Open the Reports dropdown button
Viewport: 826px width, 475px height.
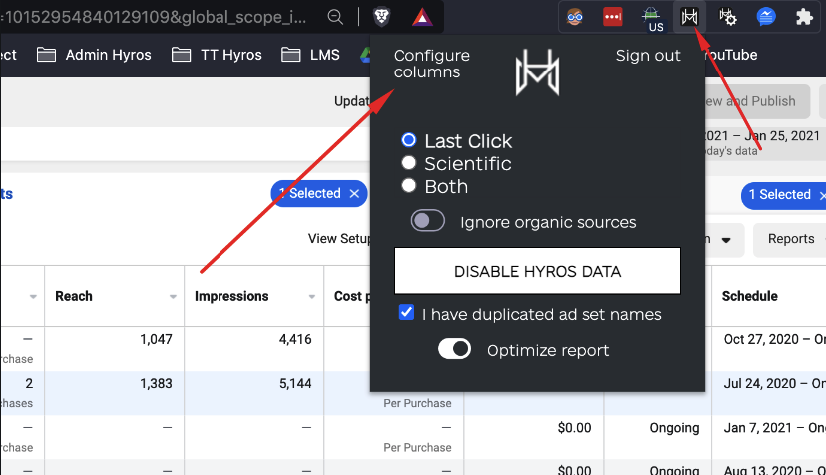(x=790, y=240)
